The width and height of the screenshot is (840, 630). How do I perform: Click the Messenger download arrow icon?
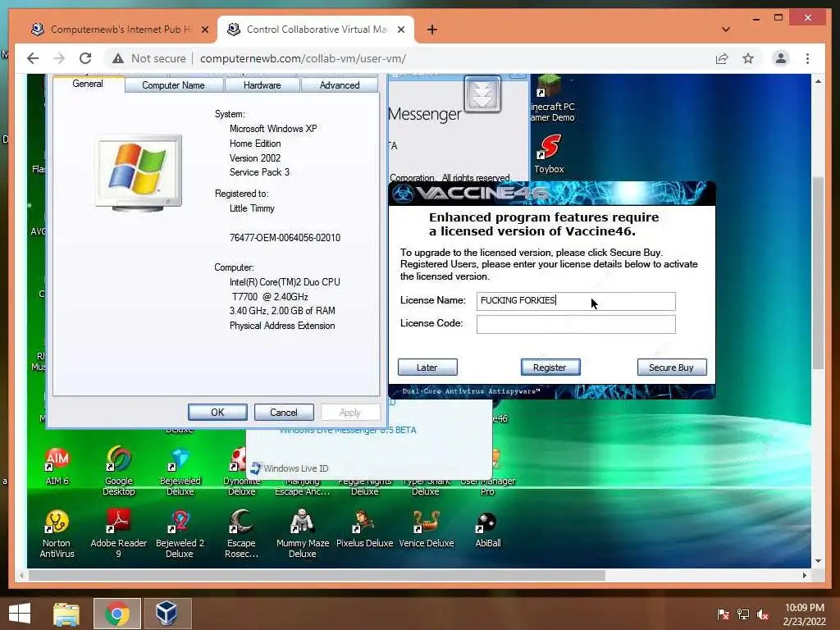coord(482,95)
